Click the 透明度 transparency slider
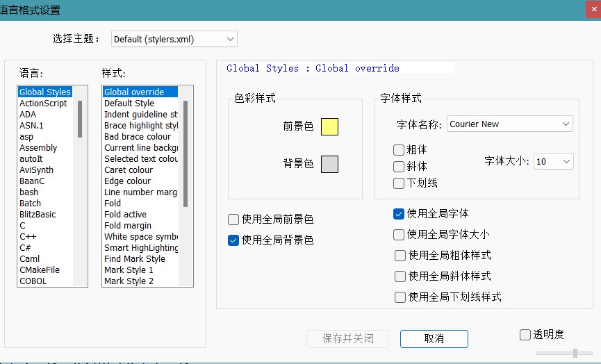Image resolution: width=601 pixels, height=364 pixels. [564, 353]
